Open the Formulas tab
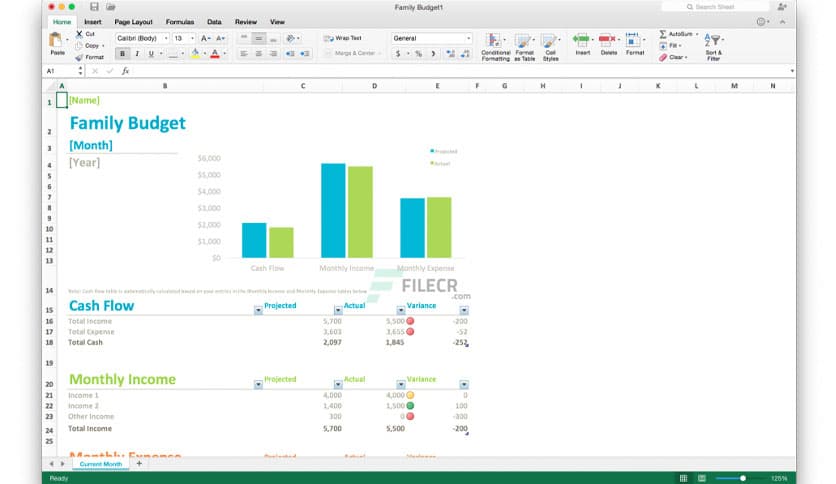The height and width of the screenshot is (484, 836). [180, 22]
